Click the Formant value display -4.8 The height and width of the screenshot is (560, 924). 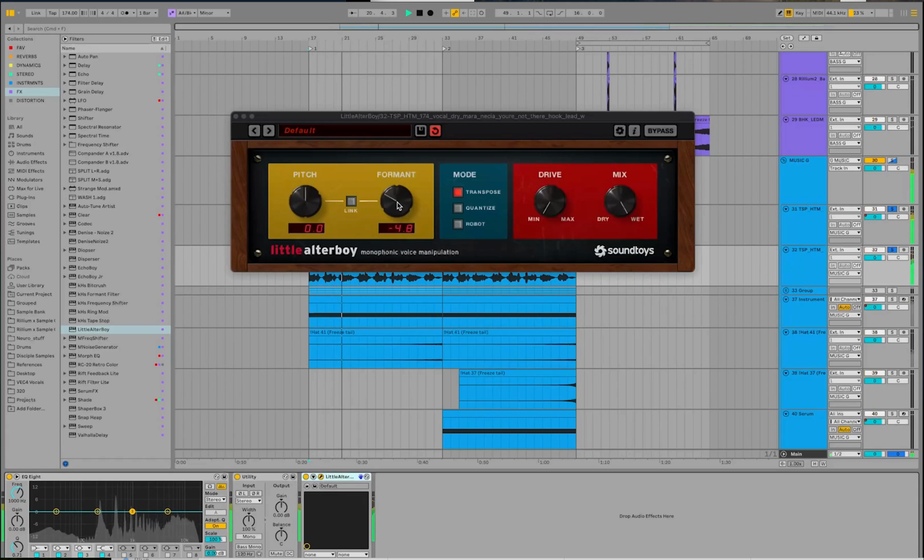coord(396,228)
